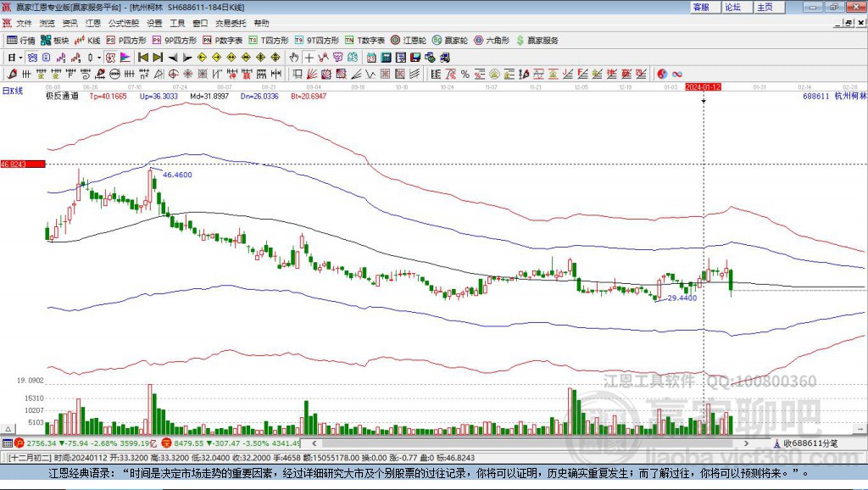This screenshot has width=868, height=490.
Task: Open the calculator icon in the toolbar
Action: (x=386, y=57)
